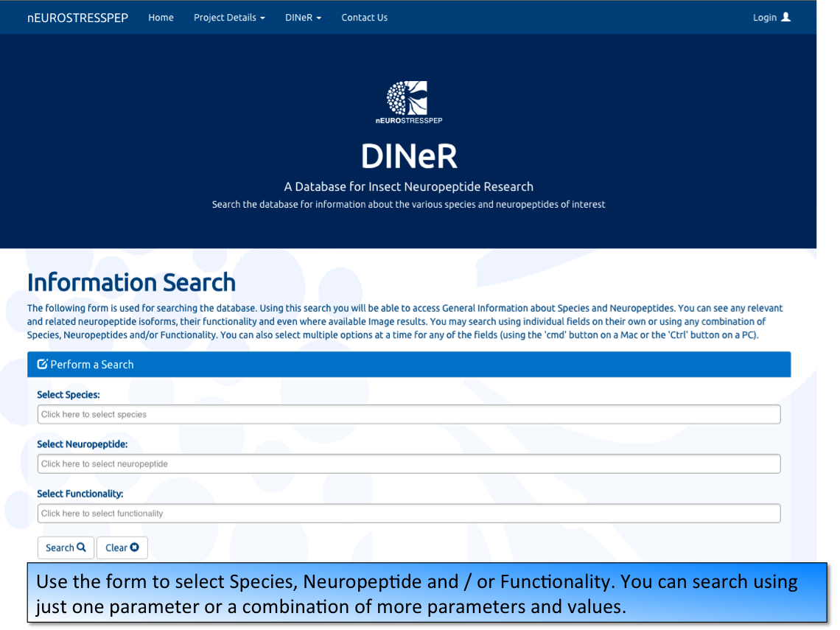Click the DINeR main heading
The height and width of the screenshot is (630, 840).
(409, 156)
